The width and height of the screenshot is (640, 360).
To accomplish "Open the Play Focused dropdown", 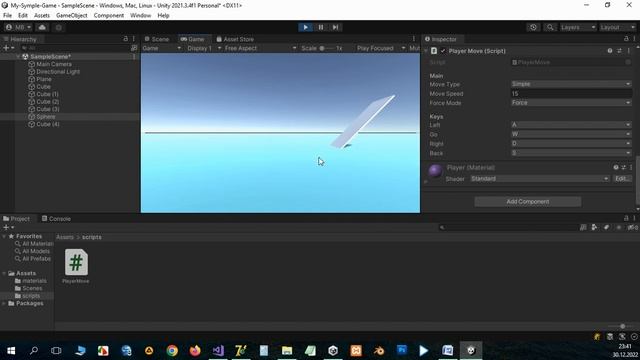I will pos(381,48).
